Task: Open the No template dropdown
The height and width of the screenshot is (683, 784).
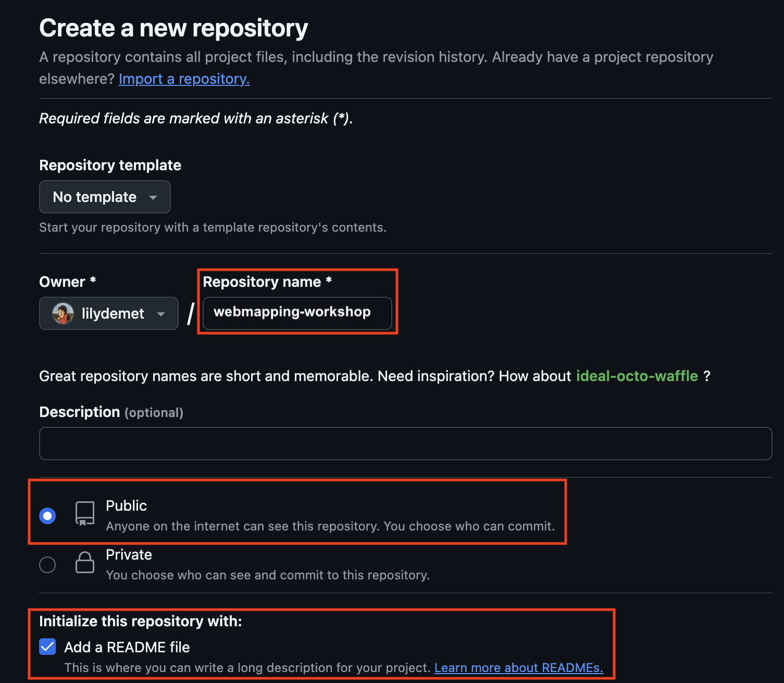Action: (105, 197)
